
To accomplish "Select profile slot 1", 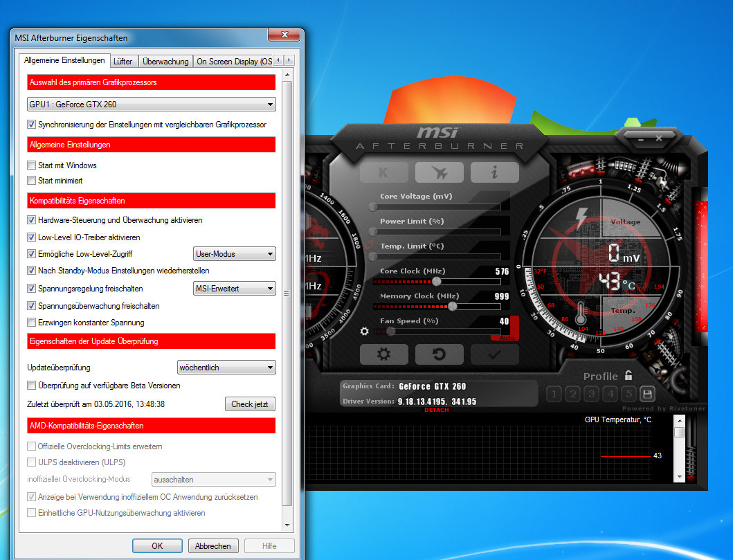I will click(x=554, y=394).
